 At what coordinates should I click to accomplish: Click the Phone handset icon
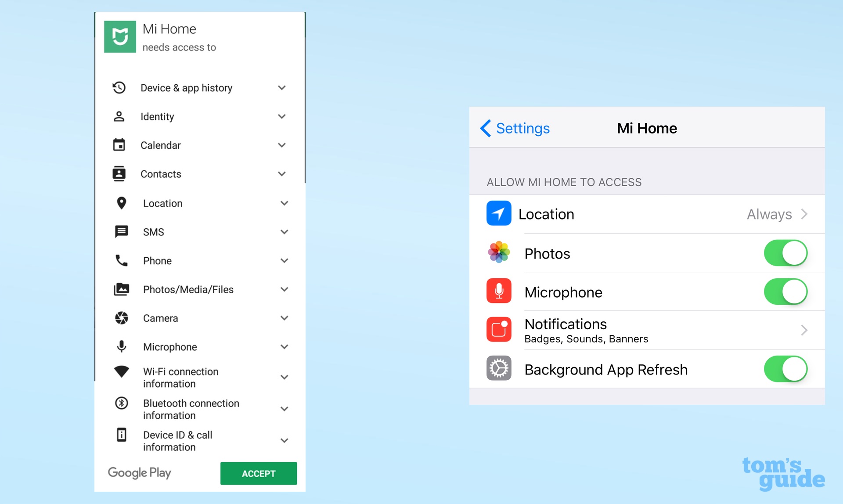122,261
